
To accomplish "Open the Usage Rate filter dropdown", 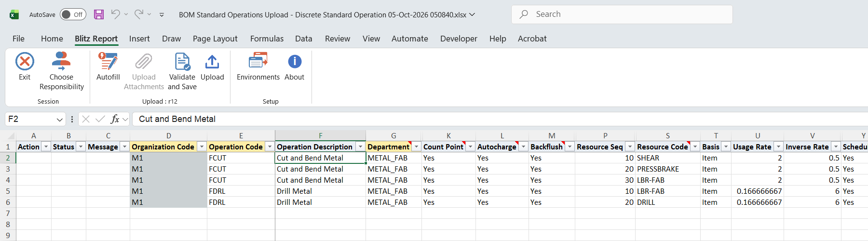I will 778,147.
